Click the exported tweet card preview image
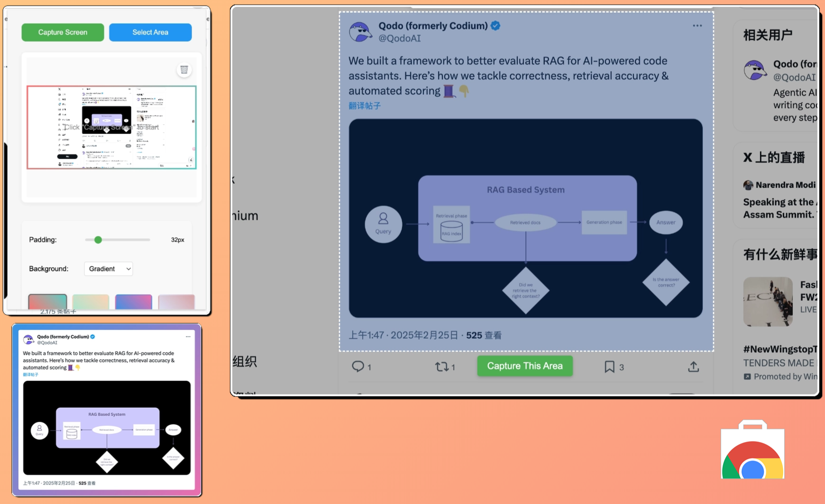 107,410
